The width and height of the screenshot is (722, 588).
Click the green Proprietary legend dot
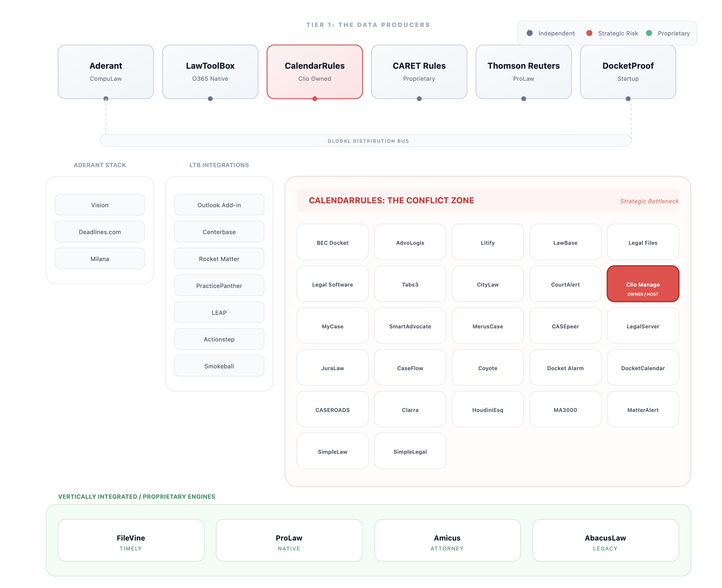coord(649,33)
